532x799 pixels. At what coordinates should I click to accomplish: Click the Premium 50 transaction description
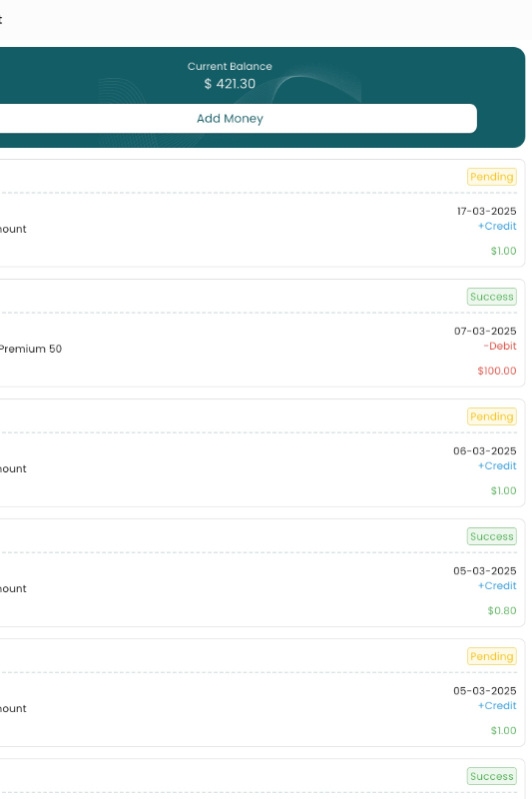[x=31, y=349]
